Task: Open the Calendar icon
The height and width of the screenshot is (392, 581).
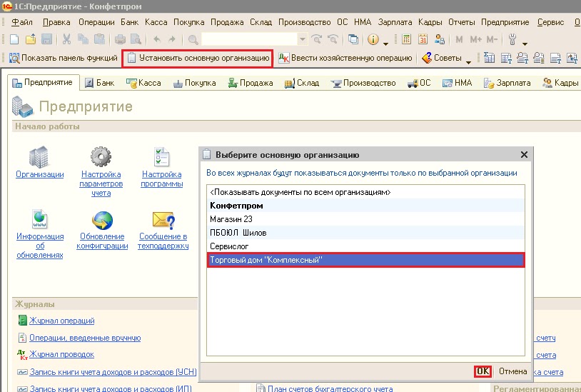Action: 423,39
